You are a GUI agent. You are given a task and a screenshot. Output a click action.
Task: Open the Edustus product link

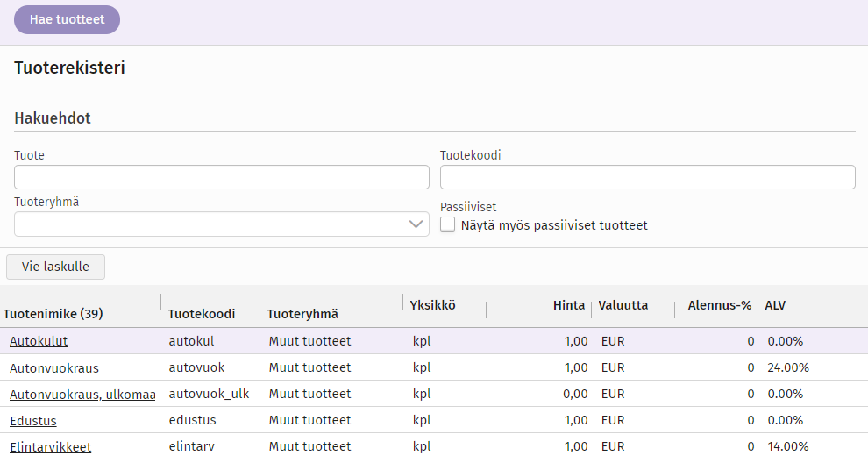(x=33, y=421)
